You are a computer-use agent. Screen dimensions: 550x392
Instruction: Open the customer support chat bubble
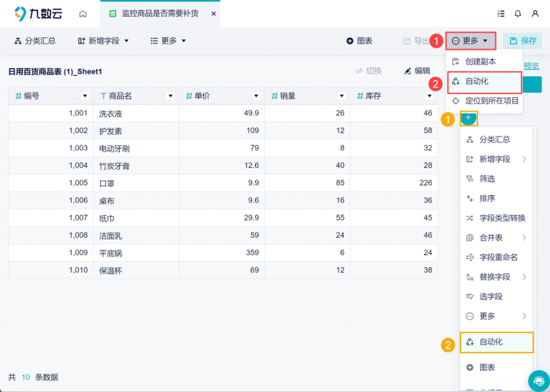[538, 380]
